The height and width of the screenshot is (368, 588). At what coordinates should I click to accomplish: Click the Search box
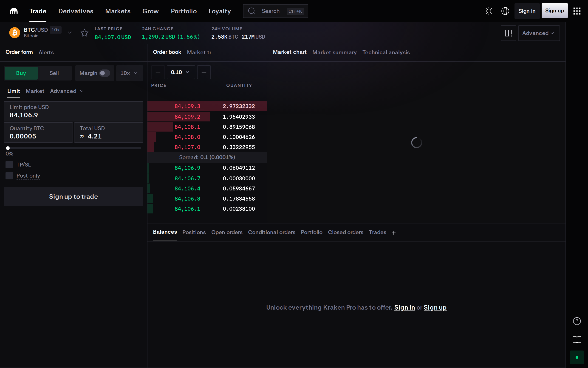point(276,11)
